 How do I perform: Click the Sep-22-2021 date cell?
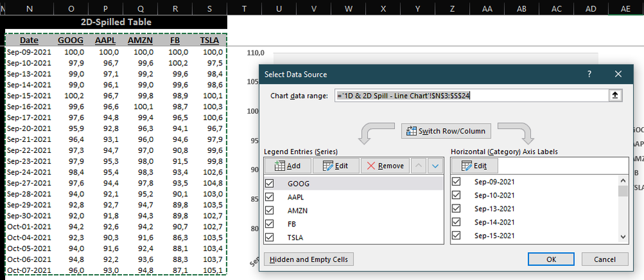pyautogui.click(x=29, y=150)
